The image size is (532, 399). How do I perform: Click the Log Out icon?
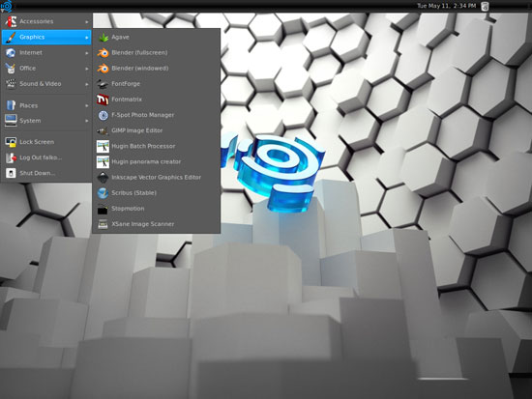[x=11, y=157]
